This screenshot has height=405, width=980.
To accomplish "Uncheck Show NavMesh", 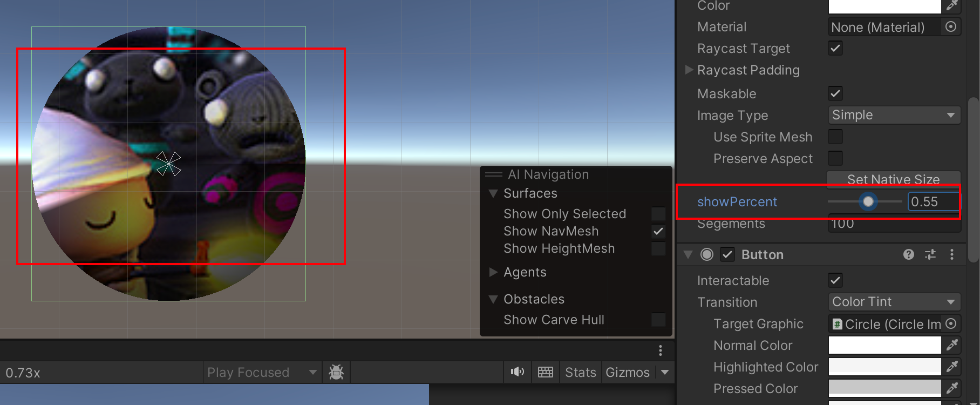I will click(x=658, y=231).
